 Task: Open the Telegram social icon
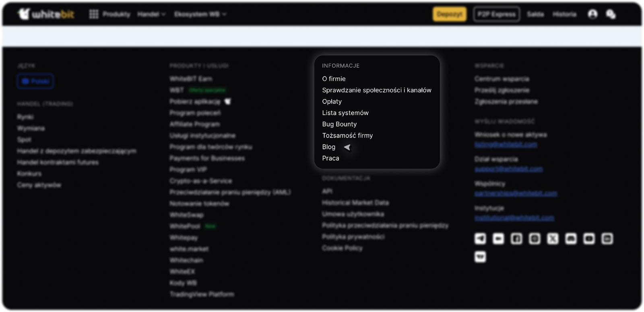480,239
